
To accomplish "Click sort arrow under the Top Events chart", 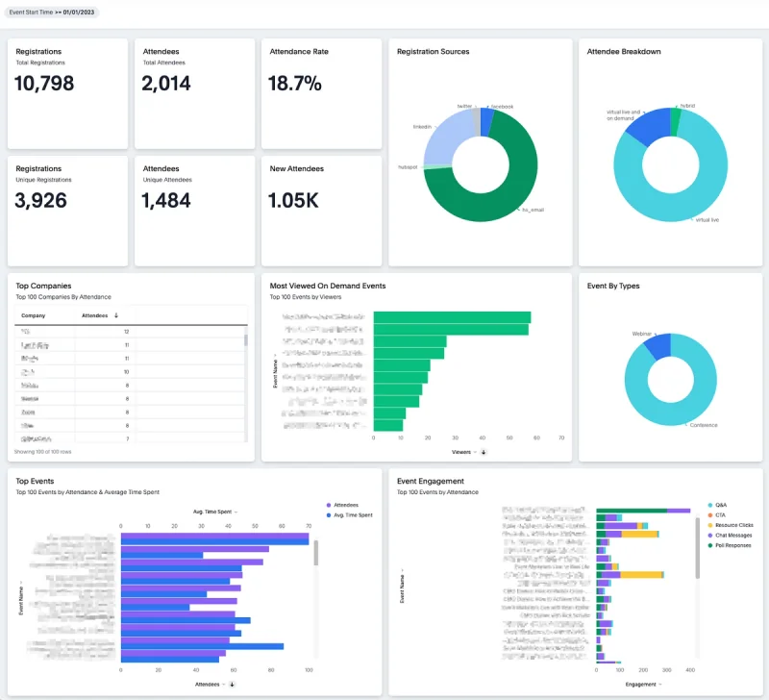I will (232, 684).
